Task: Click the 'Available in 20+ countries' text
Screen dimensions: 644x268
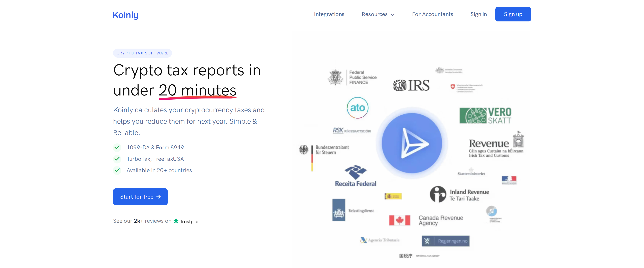Action: click(x=159, y=170)
